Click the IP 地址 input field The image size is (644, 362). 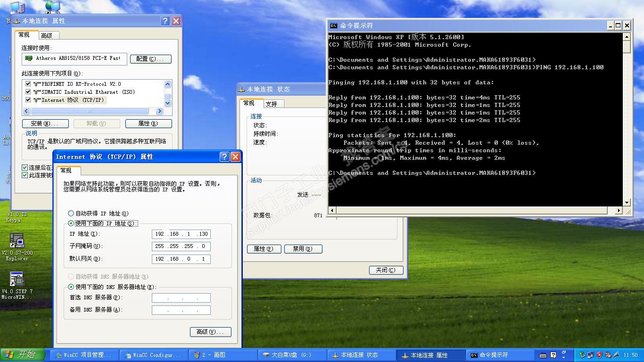[x=181, y=234]
